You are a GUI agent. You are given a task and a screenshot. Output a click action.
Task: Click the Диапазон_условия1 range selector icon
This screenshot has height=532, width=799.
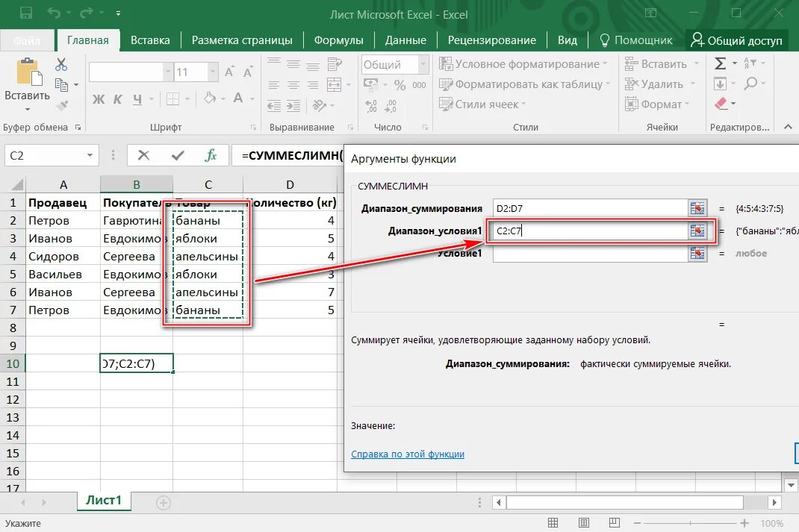tap(697, 231)
